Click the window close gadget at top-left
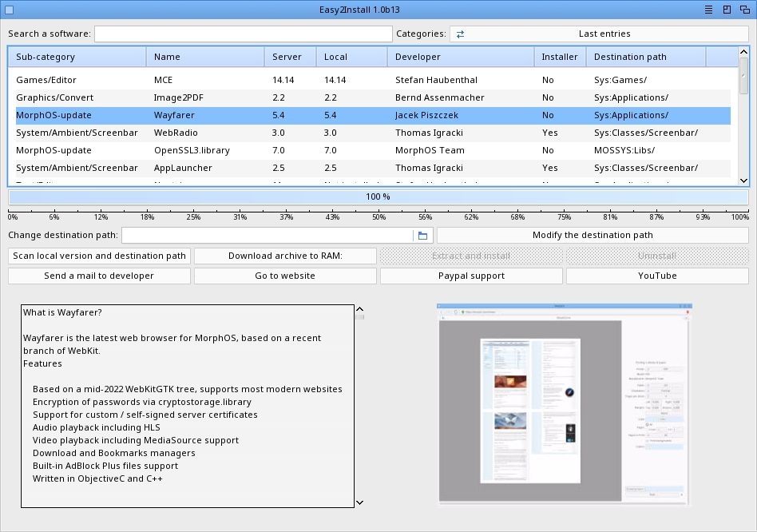The width and height of the screenshot is (757, 532). click(9, 10)
